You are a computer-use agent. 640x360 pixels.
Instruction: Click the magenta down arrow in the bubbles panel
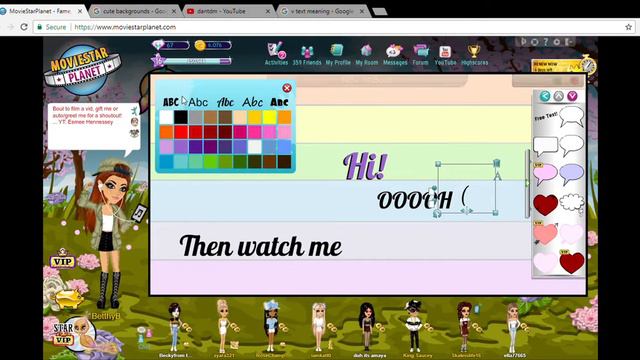572,96
